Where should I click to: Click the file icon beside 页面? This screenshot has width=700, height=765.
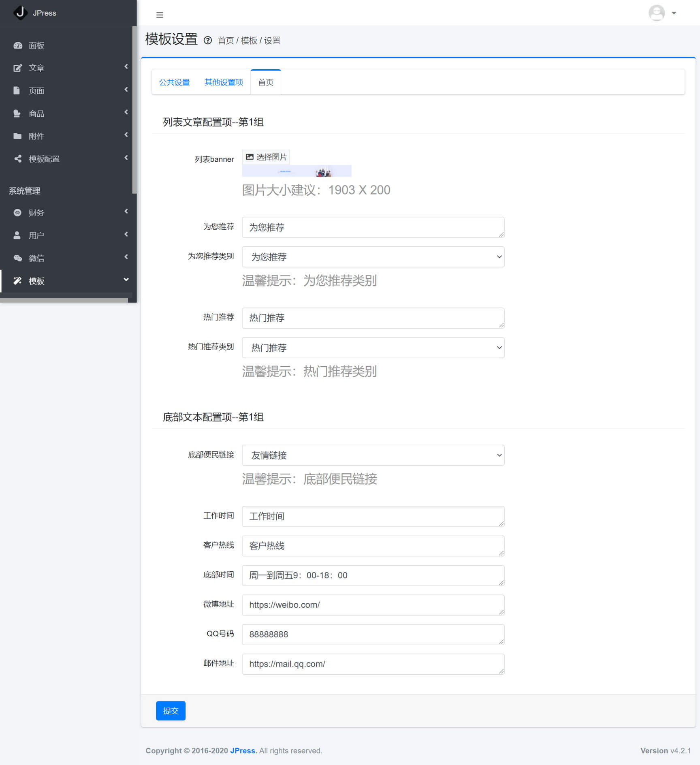[17, 91]
